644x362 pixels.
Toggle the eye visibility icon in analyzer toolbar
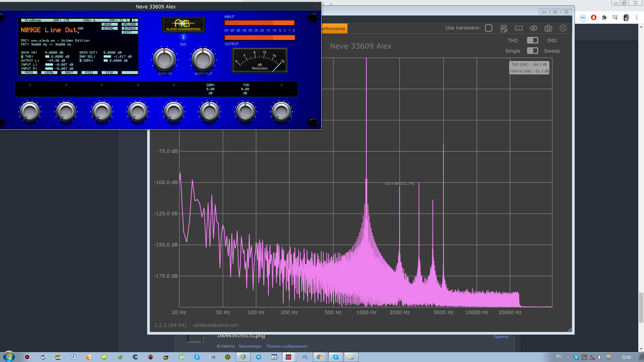pyautogui.click(x=534, y=28)
